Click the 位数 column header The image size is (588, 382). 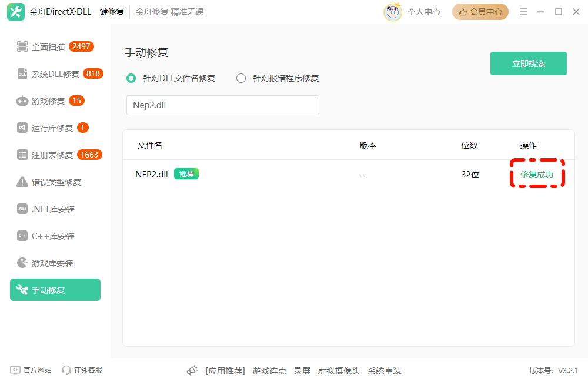coord(469,145)
